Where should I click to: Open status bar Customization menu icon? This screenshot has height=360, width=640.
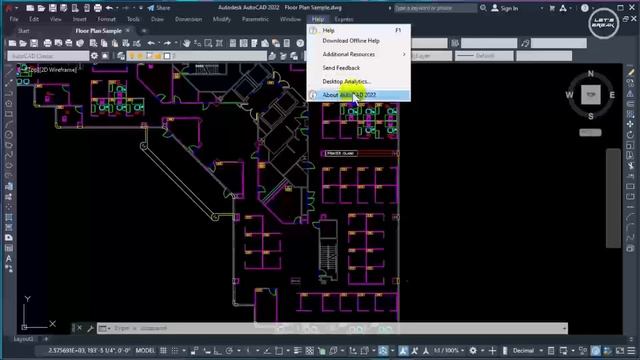[631, 351]
